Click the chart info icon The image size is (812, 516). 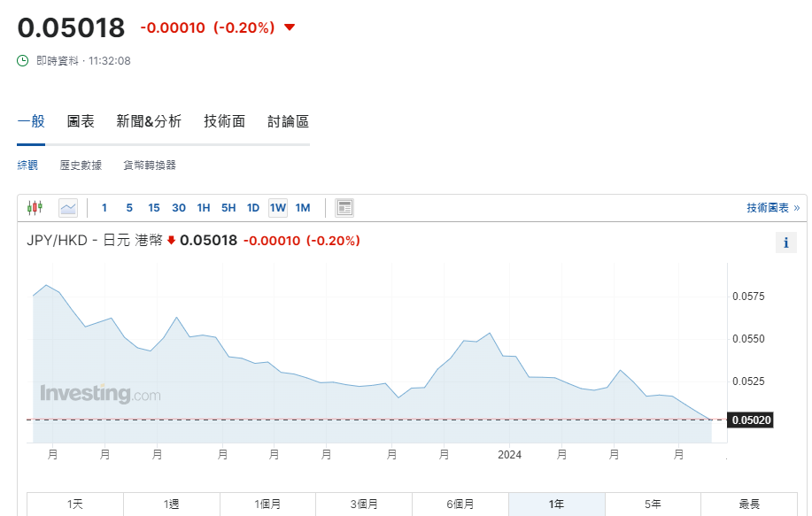click(x=785, y=243)
